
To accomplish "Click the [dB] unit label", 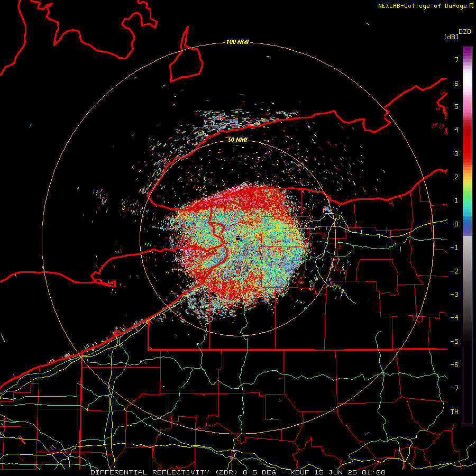I will point(451,36).
